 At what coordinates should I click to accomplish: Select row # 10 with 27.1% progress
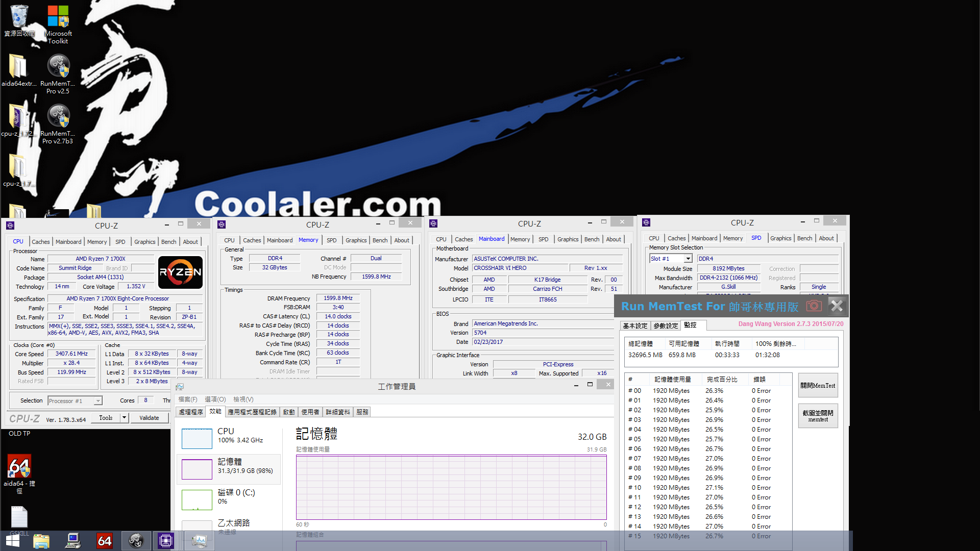tap(707, 488)
